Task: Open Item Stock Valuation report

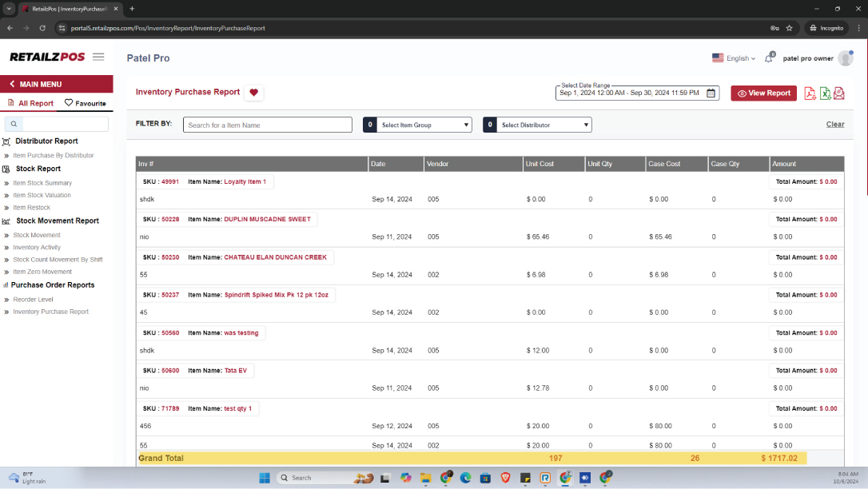Action: pyautogui.click(x=42, y=195)
